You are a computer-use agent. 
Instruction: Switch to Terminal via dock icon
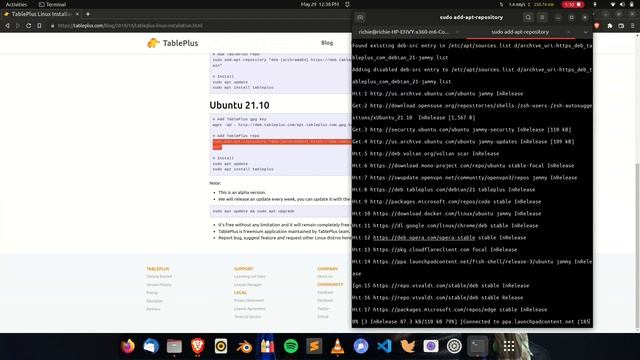click(477, 346)
